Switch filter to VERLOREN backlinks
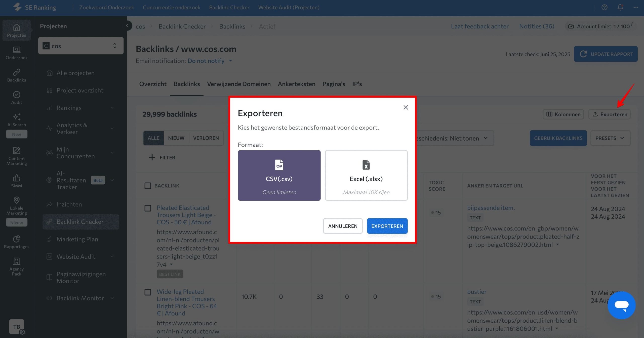This screenshot has width=644, height=338. (206, 138)
